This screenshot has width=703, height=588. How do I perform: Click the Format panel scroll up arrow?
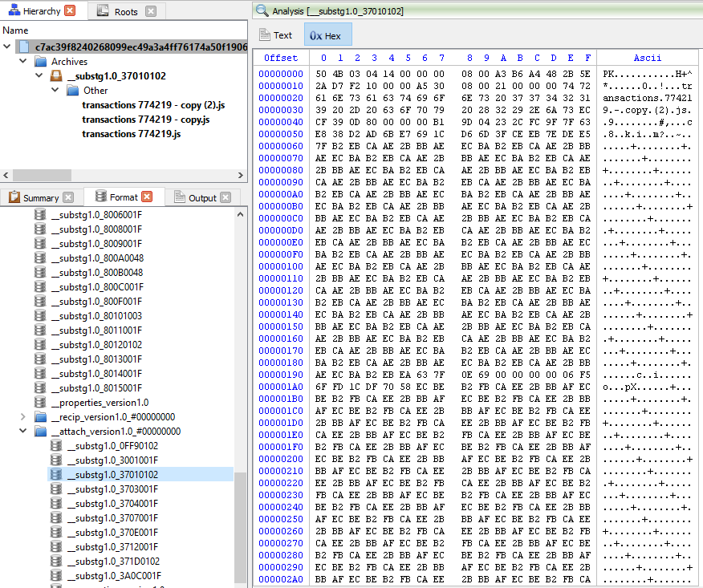240,215
